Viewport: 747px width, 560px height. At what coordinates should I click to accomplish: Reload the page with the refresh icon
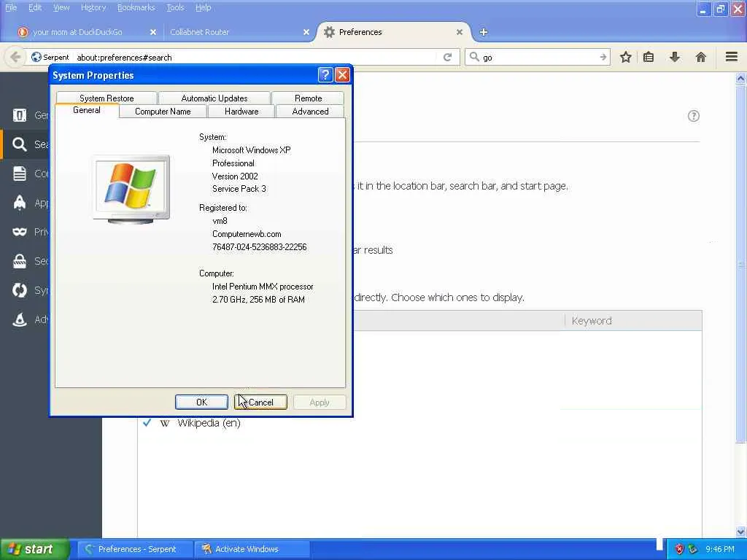(447, 57)
